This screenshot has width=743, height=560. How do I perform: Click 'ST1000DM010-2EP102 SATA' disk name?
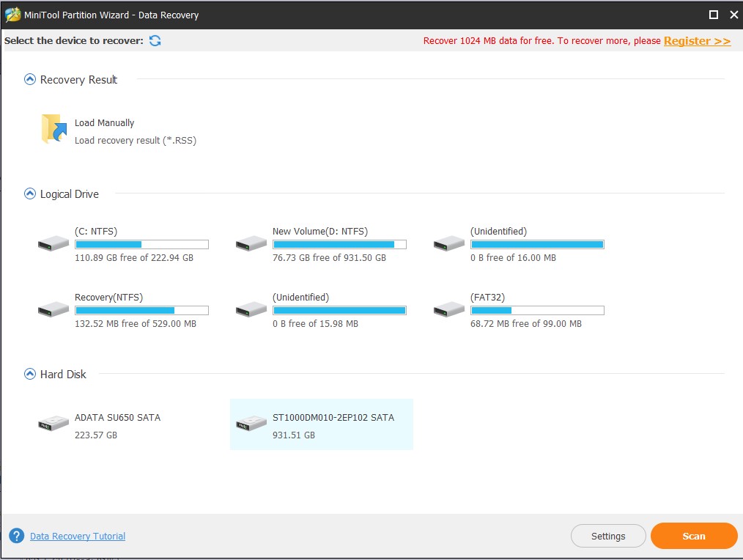click(333, 417)
